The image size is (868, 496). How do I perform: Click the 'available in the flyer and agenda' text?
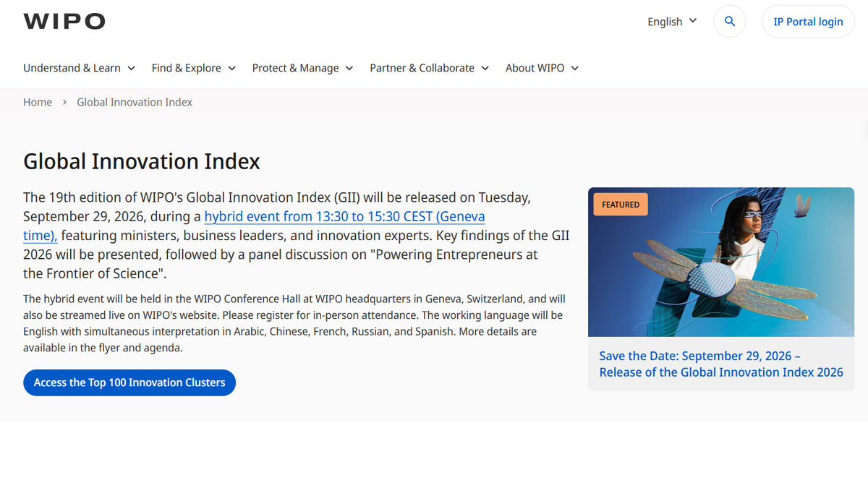(x=103, y=348)
